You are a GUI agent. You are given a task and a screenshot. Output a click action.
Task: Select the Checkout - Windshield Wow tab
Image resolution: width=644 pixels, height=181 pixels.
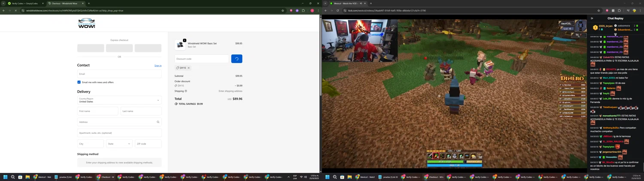[66, 3]
